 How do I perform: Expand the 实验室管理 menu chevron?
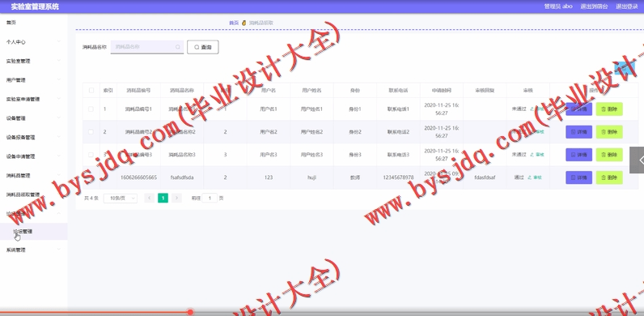point(59,61)
